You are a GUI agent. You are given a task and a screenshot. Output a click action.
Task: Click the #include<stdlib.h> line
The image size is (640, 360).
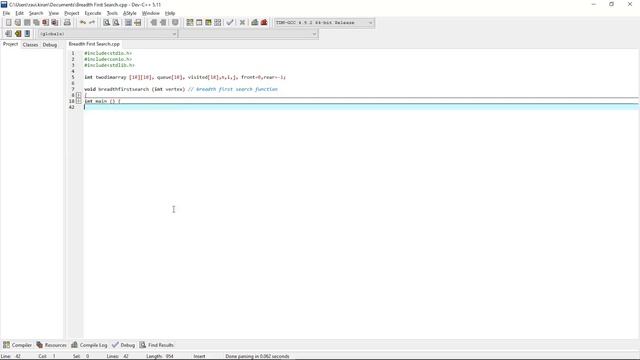click(x=109, y=65)
